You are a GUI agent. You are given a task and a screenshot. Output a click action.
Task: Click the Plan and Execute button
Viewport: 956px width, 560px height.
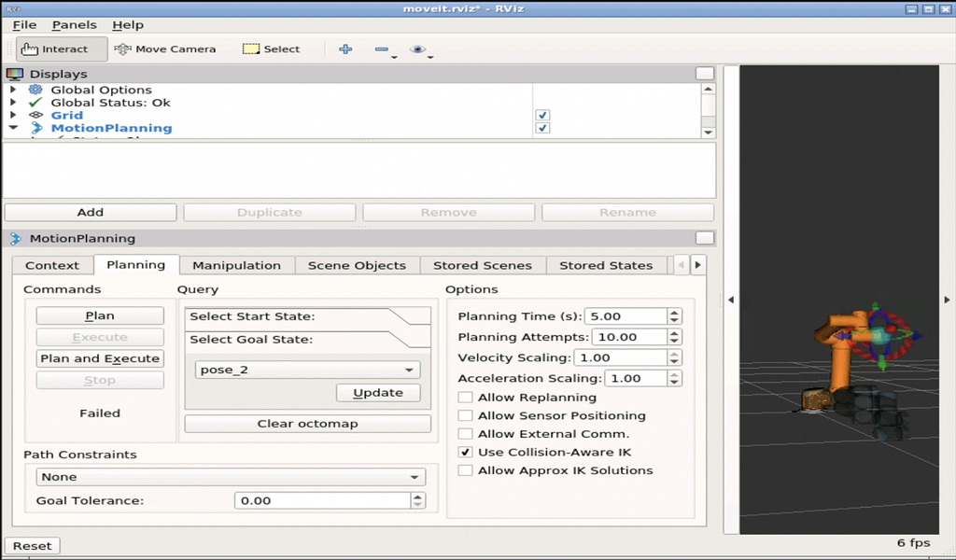pos(100,358)
